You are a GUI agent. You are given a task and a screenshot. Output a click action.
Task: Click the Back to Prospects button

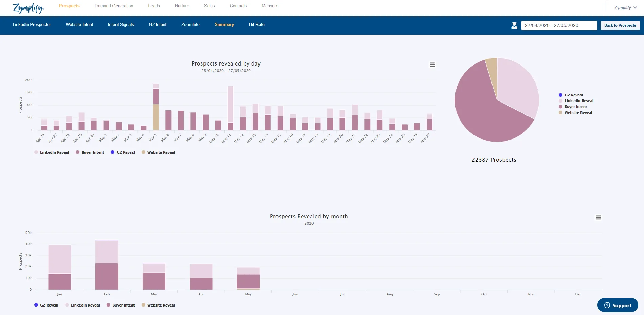click(620, 25)
